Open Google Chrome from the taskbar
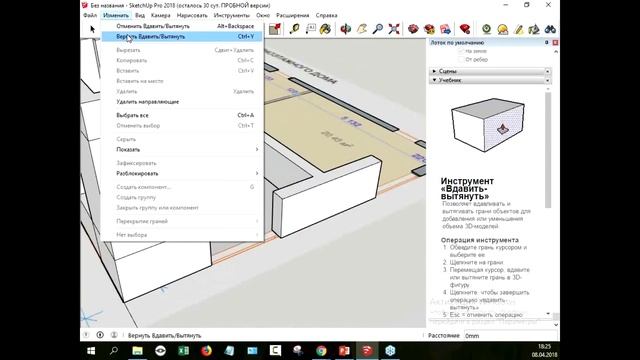This screenshot has width=640, height=360. [x=321, y=351]
